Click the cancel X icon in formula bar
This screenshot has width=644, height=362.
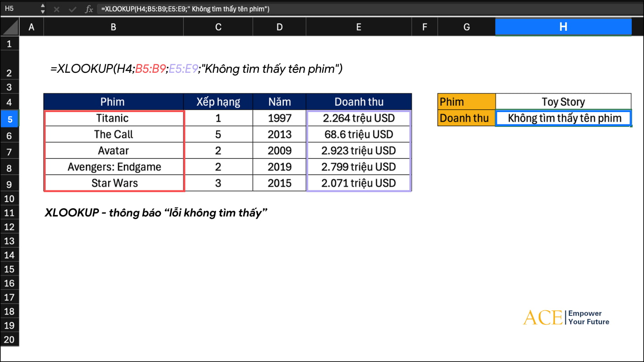tap(56, 9)
